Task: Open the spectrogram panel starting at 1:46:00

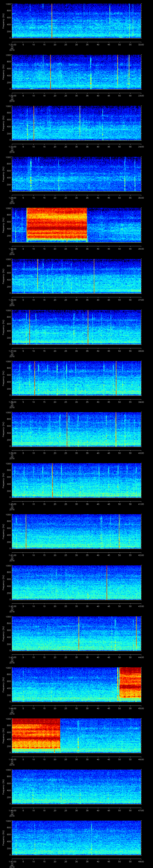Action: click(77, 787)
